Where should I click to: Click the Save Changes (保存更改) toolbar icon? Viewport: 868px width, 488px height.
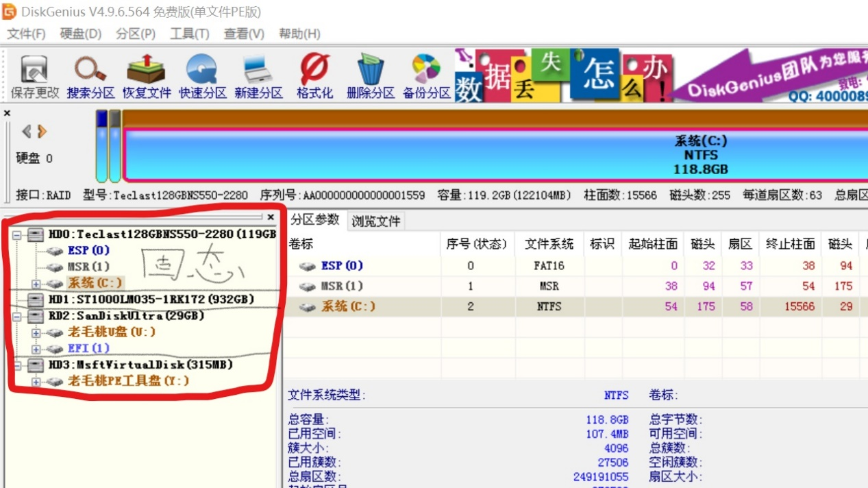coord(34,76)
